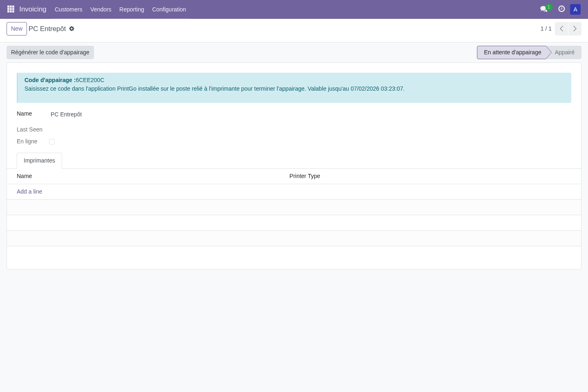Viewport: 588px width, 392px height.
Task: Click the Name column header in printers table
Action: pos(24,176)
